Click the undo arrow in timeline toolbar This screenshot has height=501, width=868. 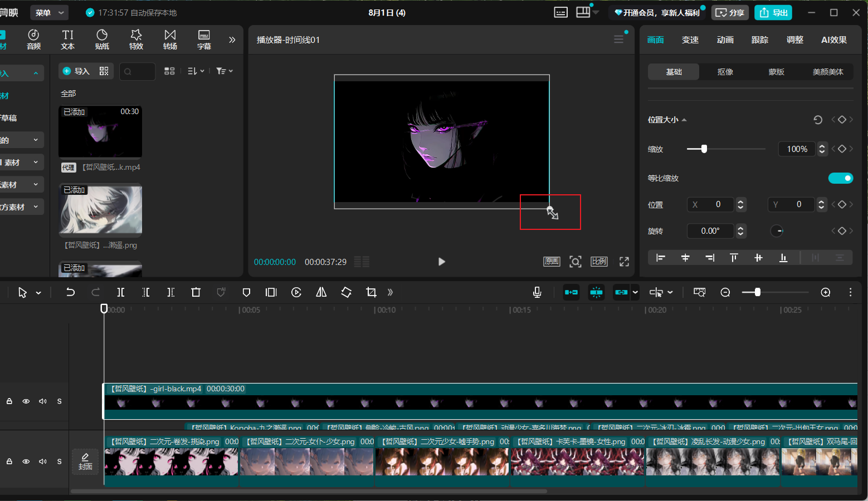[70, 292]
